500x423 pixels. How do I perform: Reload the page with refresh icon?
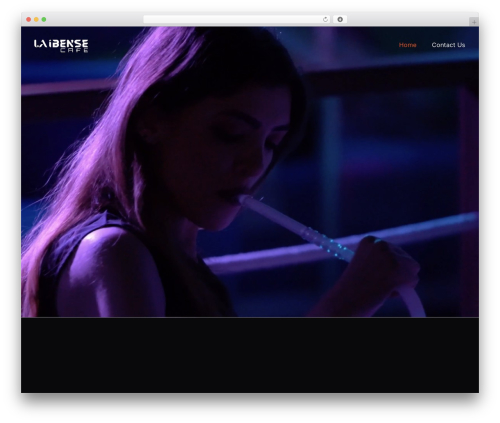click(x=325, y=20)
